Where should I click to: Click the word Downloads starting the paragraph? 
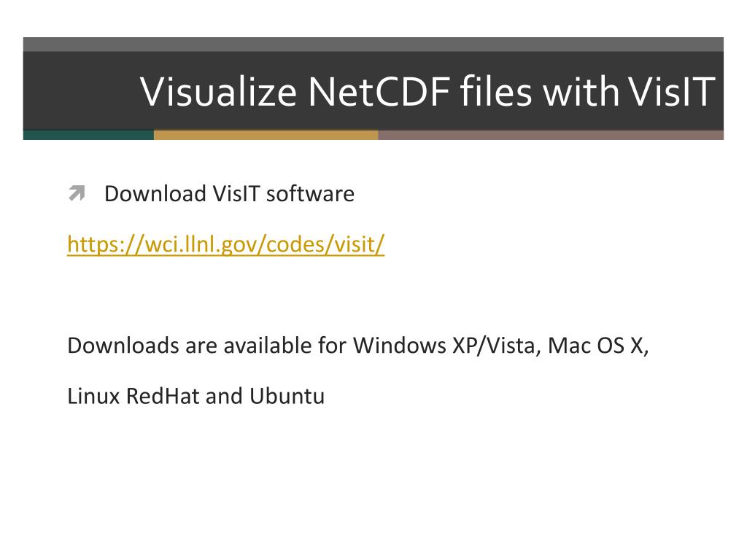123,345
